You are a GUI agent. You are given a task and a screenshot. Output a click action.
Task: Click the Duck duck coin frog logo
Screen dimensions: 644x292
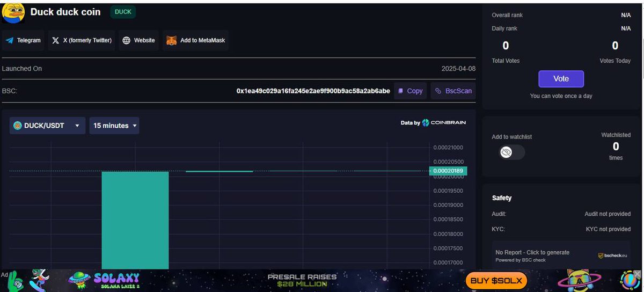point(13,13)
